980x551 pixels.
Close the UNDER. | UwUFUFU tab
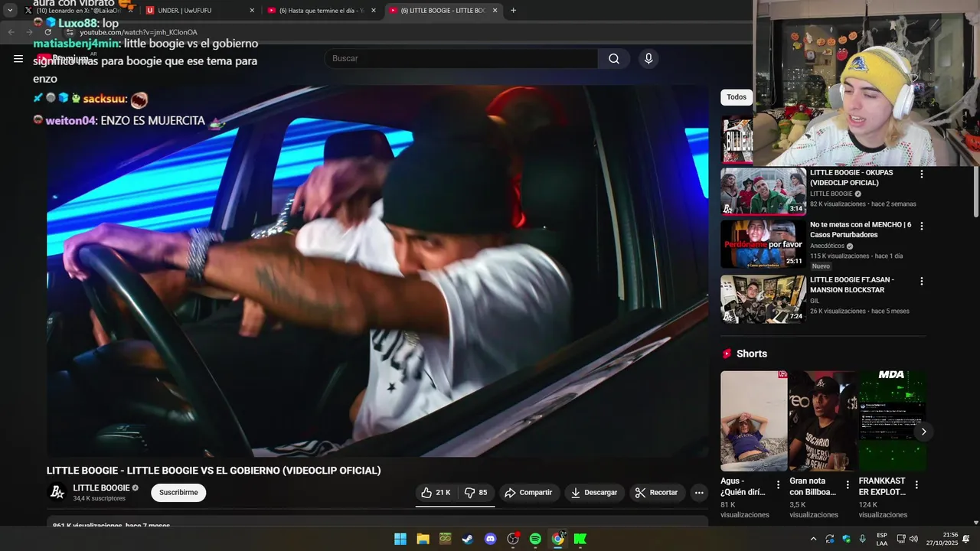252,11
